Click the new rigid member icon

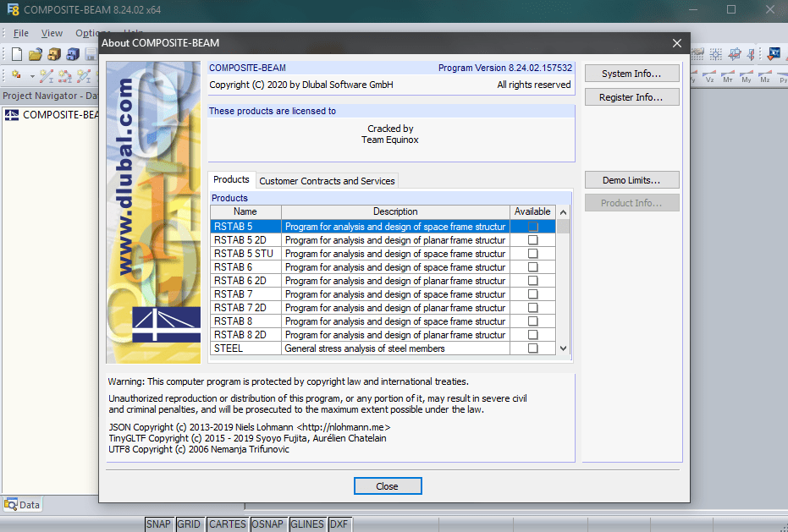tap(84, 76)
